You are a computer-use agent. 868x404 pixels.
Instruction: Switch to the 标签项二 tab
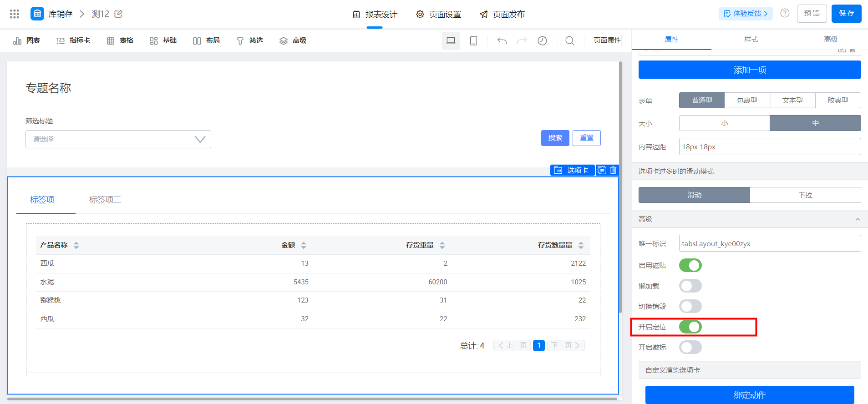click(x=105, y=200)
